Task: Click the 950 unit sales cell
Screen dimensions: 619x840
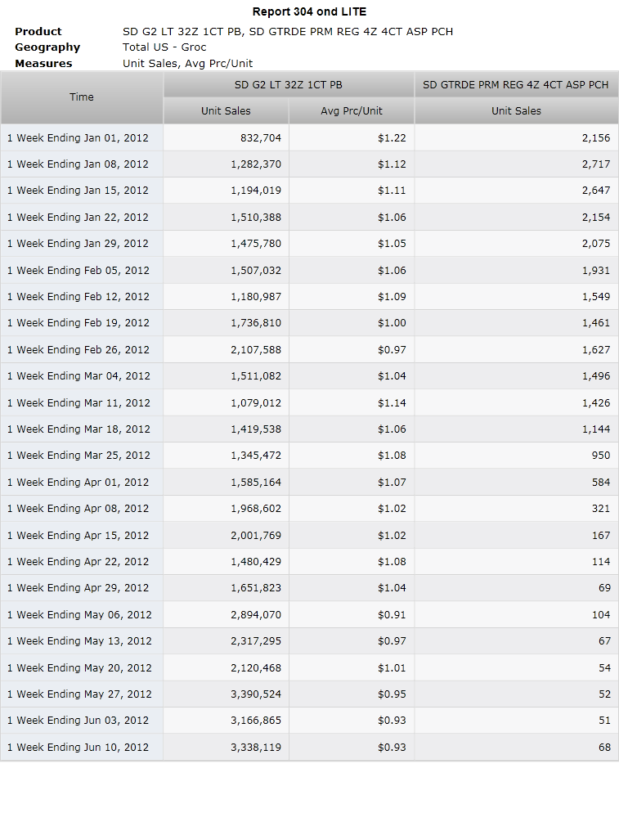Action: (x=516, y=456)
